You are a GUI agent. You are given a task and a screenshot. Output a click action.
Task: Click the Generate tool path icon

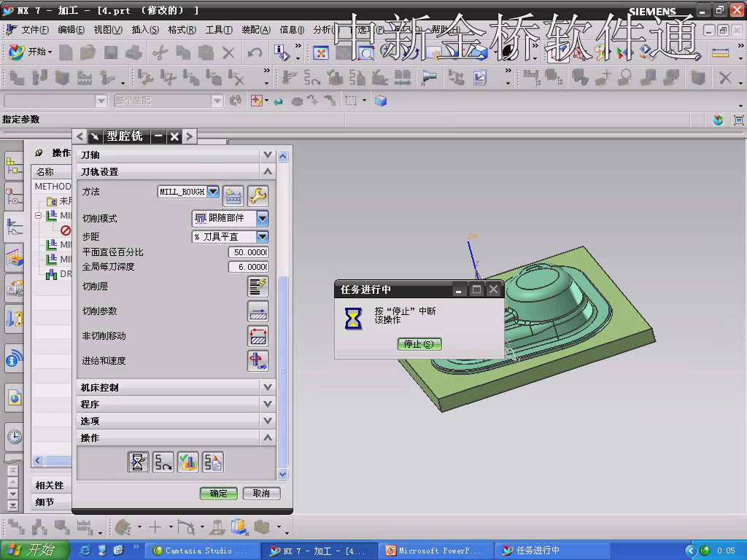click(x=138, y=462)
